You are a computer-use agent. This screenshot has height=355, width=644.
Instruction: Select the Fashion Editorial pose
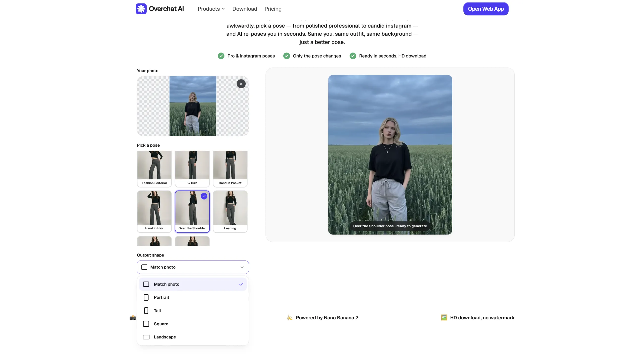pyautogui.click(x=154, y=168)
